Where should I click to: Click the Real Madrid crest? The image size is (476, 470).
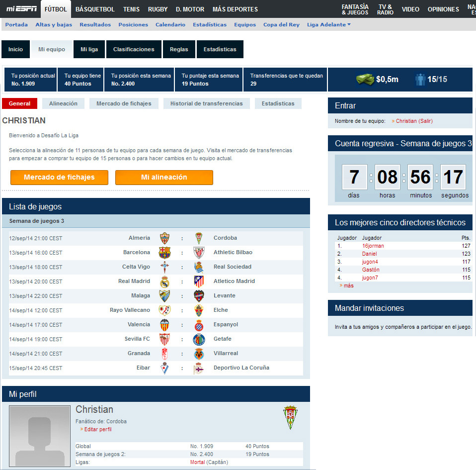pyautogui.click(x=164, y=282)
